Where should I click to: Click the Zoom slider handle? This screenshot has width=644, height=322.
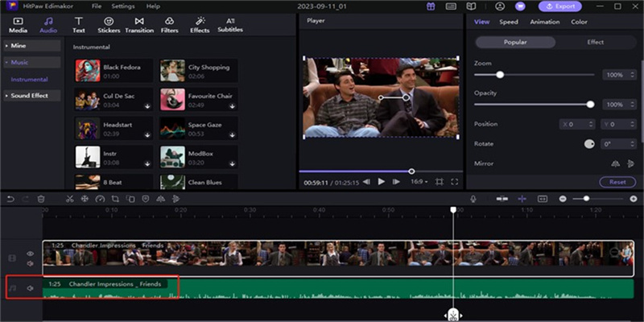click(500, 75)
